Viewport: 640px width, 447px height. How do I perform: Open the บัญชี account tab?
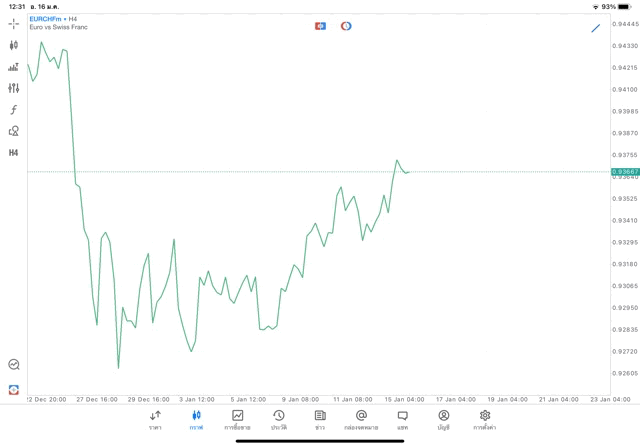(443, 419)
